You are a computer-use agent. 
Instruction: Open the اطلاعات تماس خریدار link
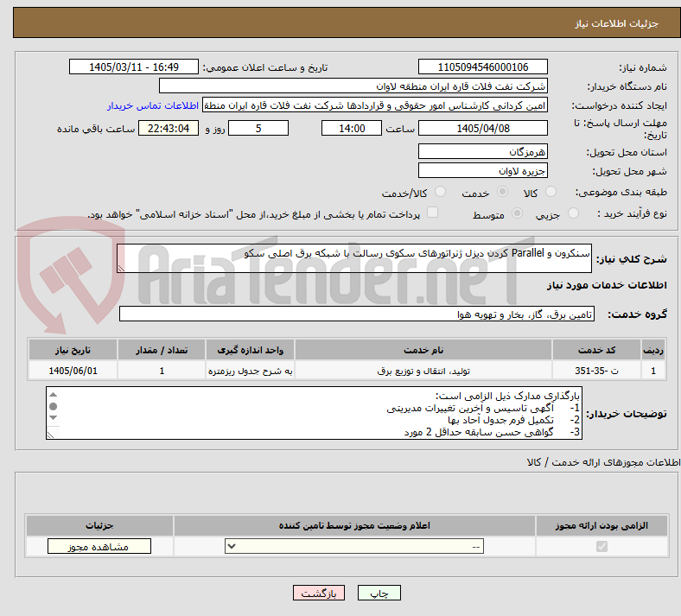click(x=153, y=105)
